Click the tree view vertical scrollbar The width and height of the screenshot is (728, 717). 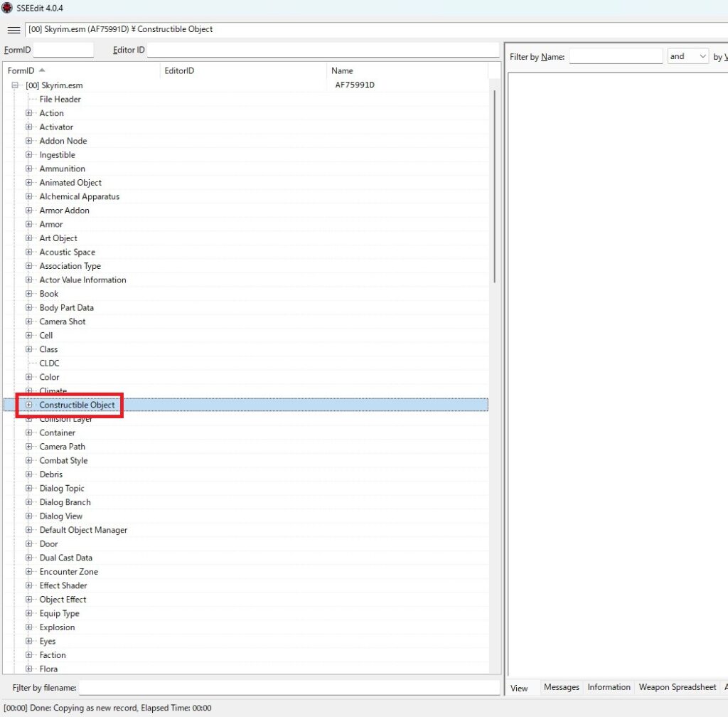tap(494, 186)
